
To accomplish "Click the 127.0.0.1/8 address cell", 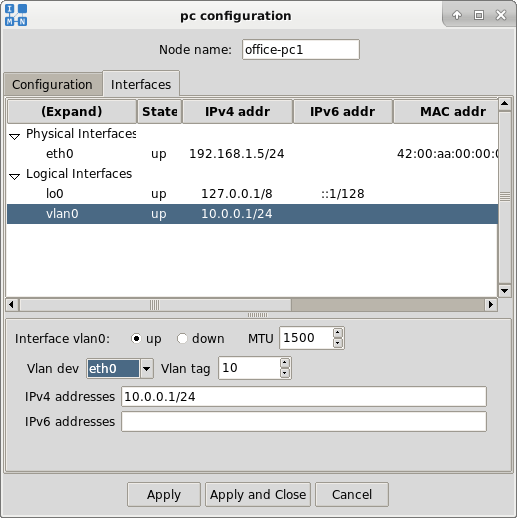I will (x=237, y=194).
